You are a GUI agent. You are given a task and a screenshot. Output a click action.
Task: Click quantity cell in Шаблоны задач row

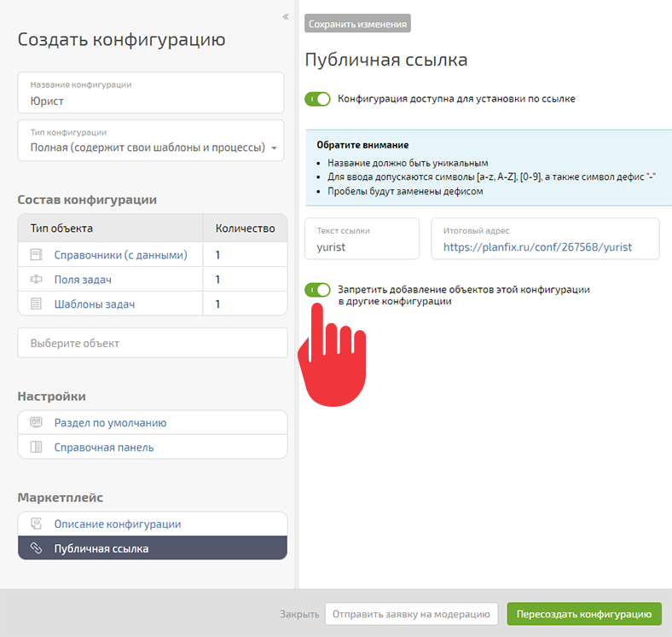click(x=245, y=304)
